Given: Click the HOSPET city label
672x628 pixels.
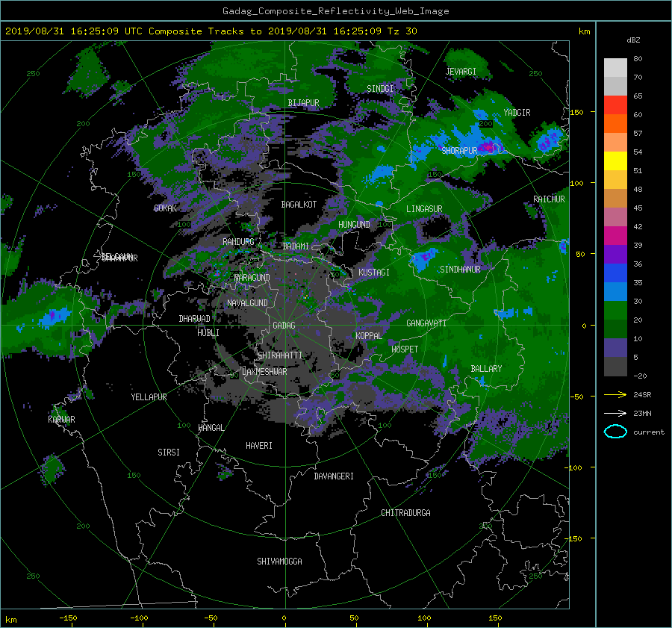Looking at the screenshot, I should [x=405, y=349].
